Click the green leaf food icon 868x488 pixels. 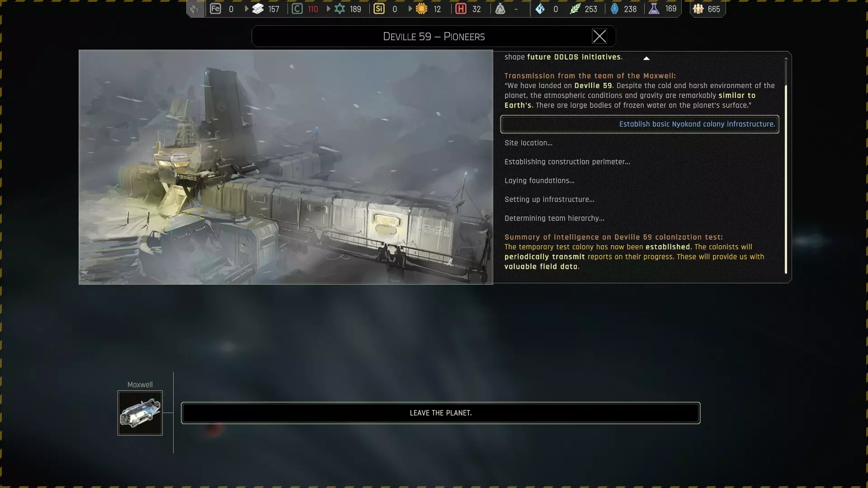(x=575, y=9)
